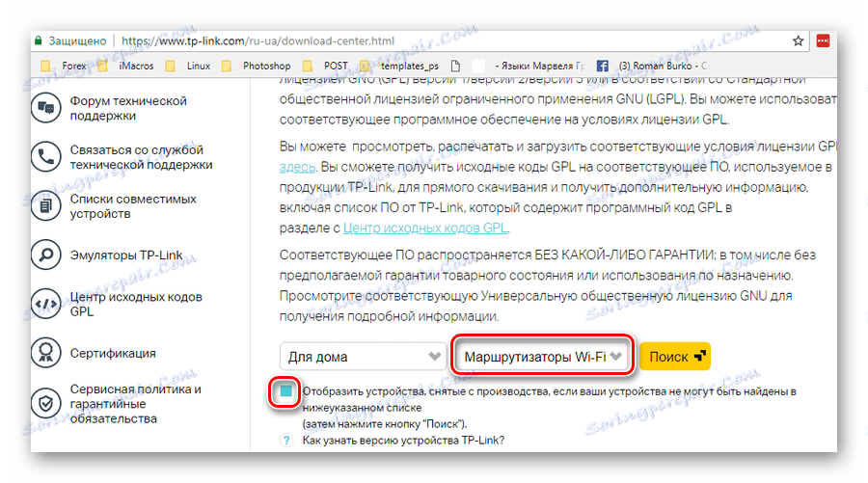This screenshot has height=483, width=868.
Task: Open the POST bookmarks folder
Action: point(326,66)
